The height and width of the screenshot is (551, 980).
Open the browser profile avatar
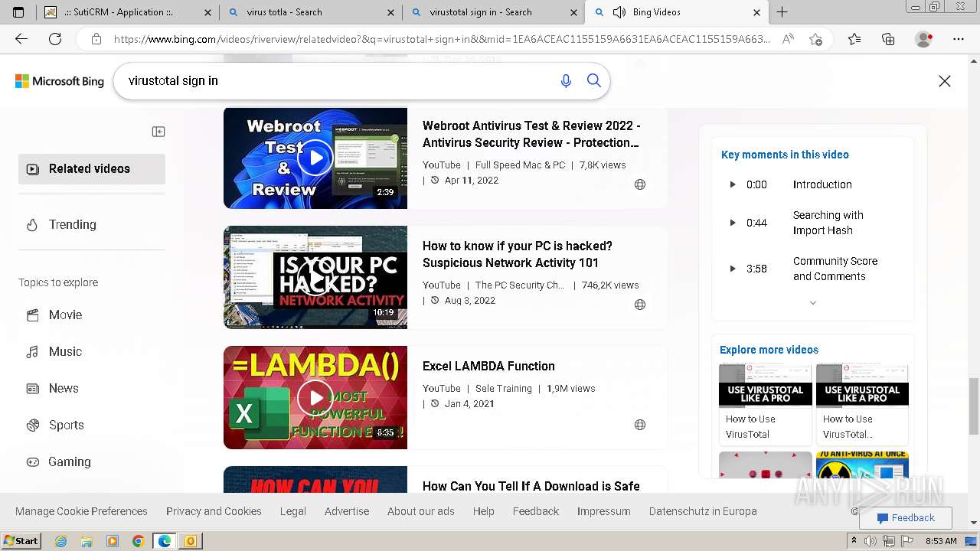coord(924,39)
